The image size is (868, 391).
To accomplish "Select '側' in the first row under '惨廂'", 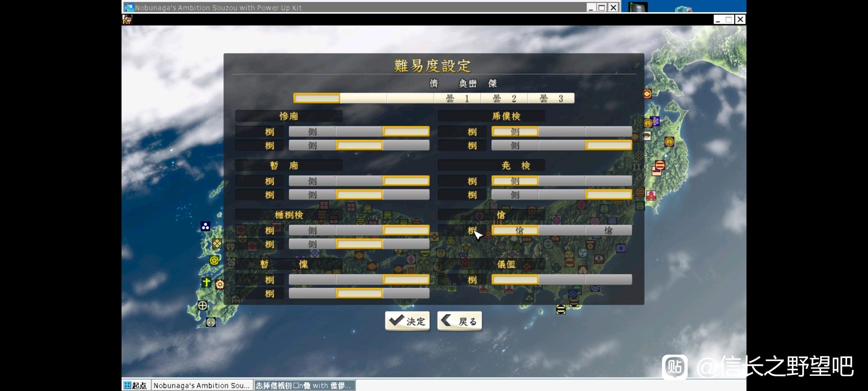I will pos(312,131).
